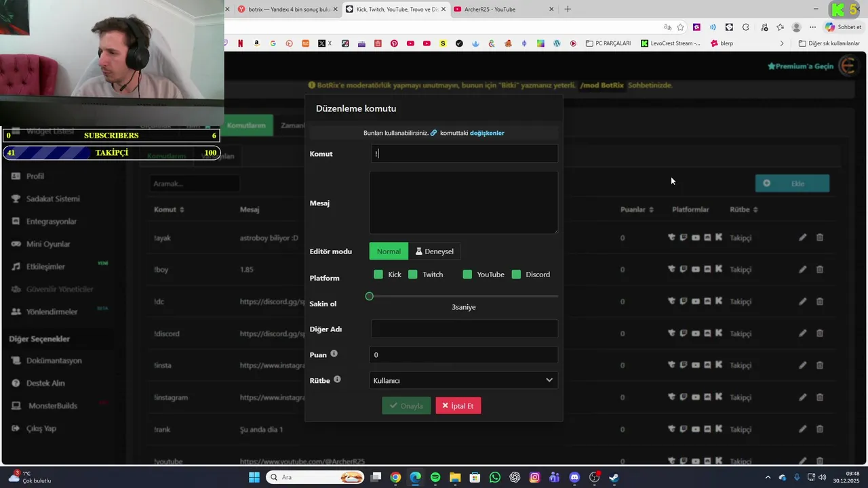Open the Netflix bookmark icon

pyautogui.click(x=240, y=43)
